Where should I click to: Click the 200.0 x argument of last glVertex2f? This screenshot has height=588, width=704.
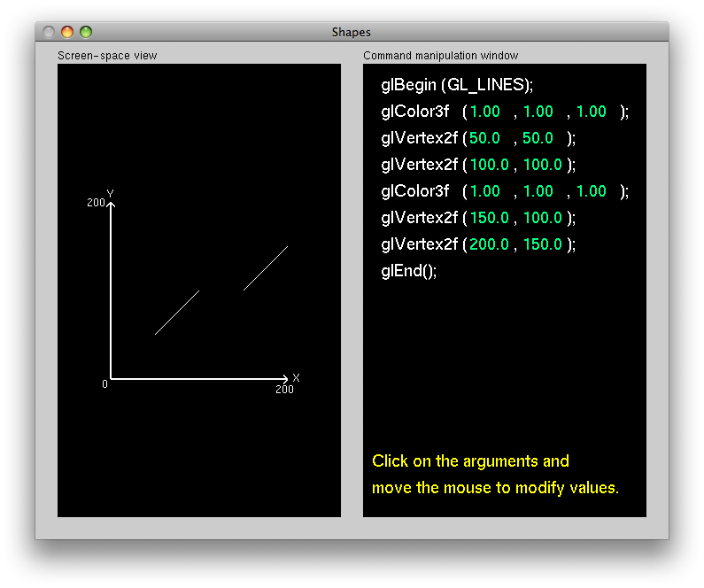489,244
